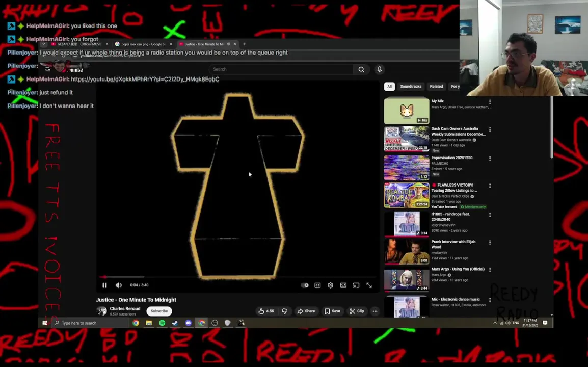
Task: Toggle the autoplay switch
Action: pos(305,285)
